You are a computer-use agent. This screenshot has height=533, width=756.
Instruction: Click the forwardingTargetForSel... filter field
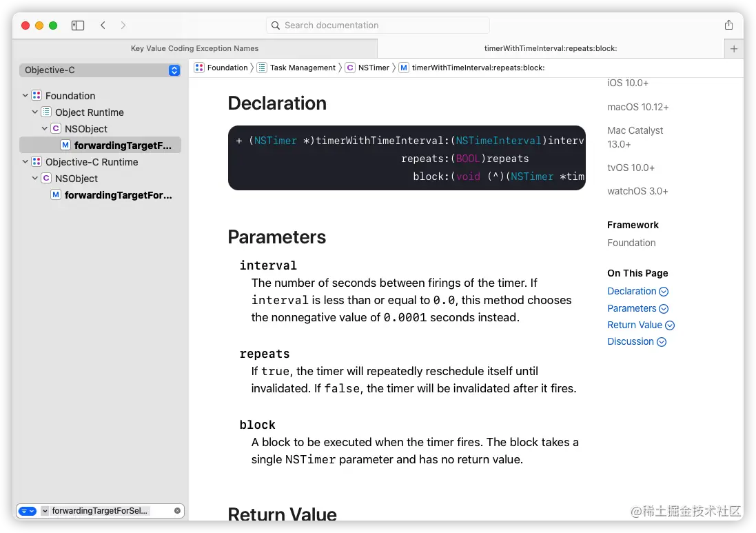point(101,512)
